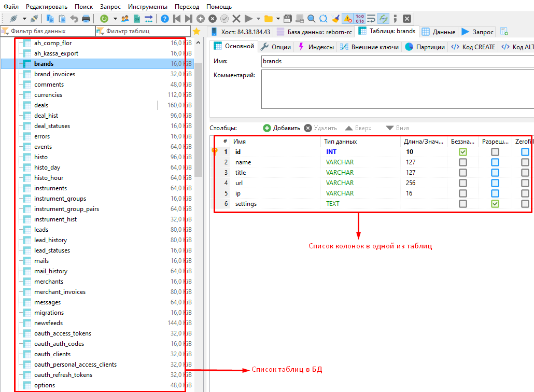Screen dimensions: 534x392
Task: Open the Редактировать menu
Action: (47, 6)
